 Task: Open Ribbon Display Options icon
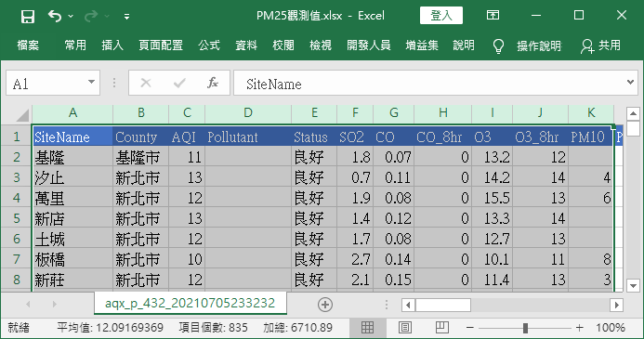[493, 16]
